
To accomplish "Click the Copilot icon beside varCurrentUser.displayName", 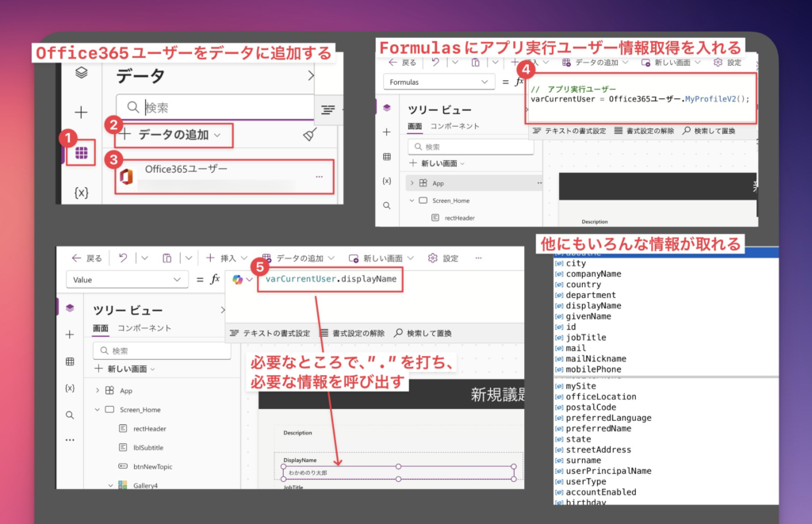I will click(x=237, y=279).
